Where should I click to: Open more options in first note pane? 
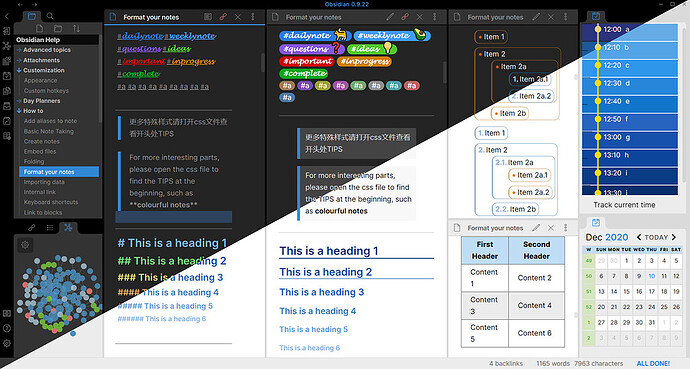(x=253, y=17)
